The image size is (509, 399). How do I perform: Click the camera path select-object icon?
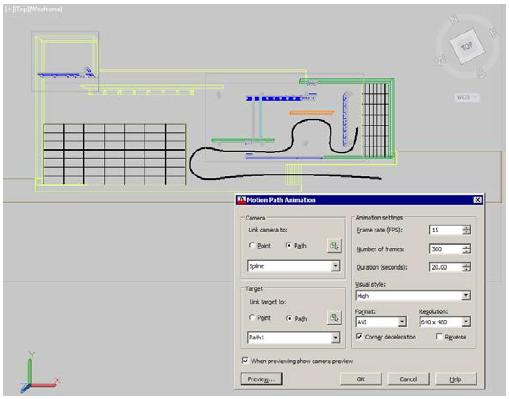(334, 246)
